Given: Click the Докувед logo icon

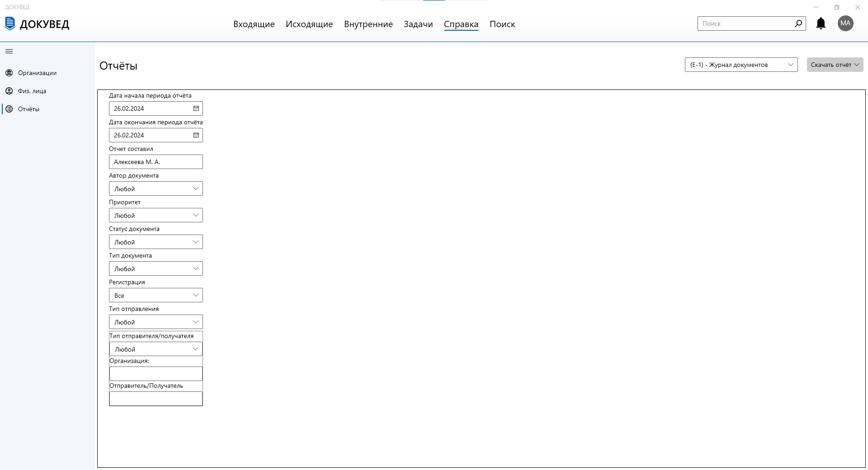Looking at the screenshot, I should (x=10, y=23).
